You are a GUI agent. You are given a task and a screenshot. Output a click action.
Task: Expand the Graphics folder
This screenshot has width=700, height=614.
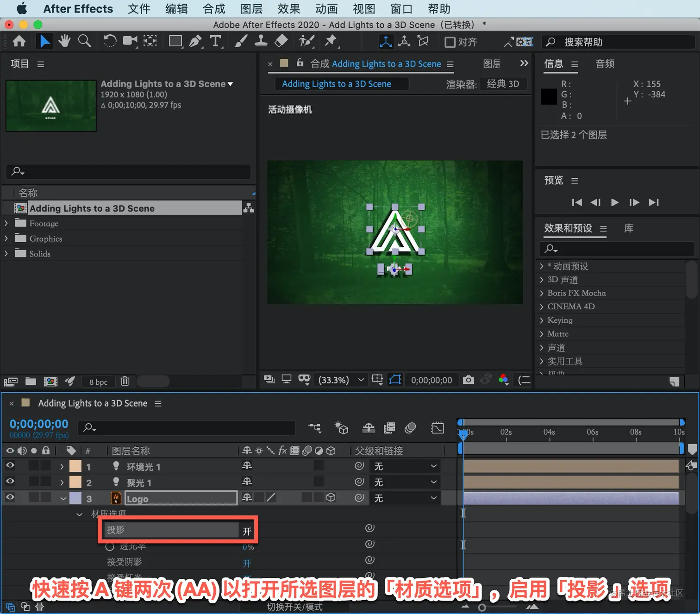point(6,238)
